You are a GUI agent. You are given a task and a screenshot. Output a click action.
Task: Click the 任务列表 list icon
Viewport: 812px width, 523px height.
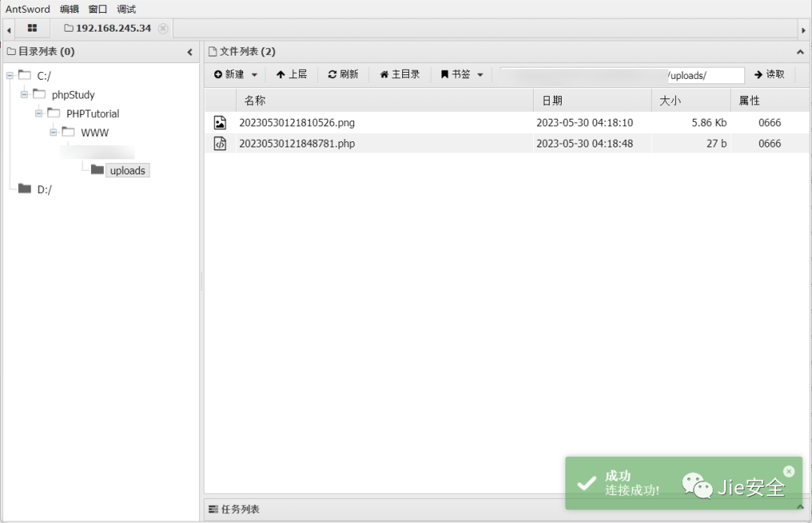[x=214, y=509]
